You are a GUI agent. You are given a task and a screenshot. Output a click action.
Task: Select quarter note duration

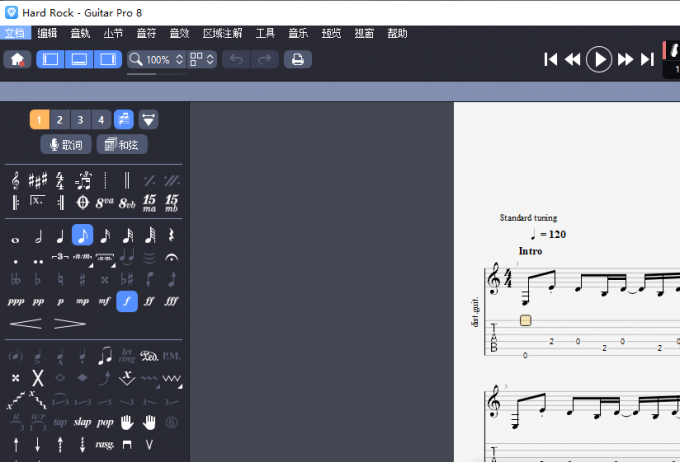click(x=60, y=236)
